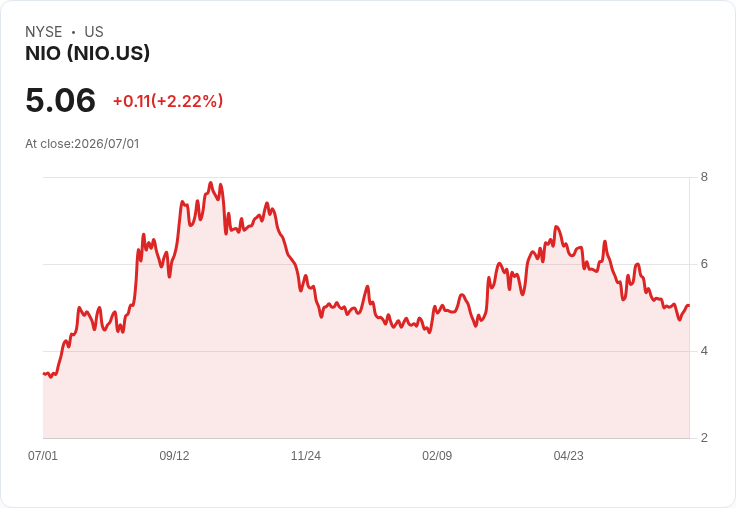Click the 2 y-axis price label
Image resolution: width=736 pixels, height=508 pixels.
click(704, 438)
